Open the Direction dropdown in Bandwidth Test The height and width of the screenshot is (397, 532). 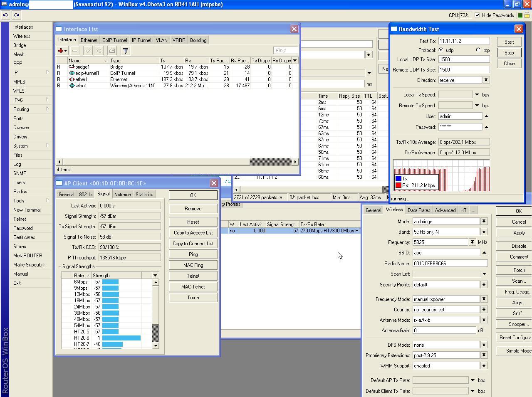pyautogui.click(x=485, y=80)
